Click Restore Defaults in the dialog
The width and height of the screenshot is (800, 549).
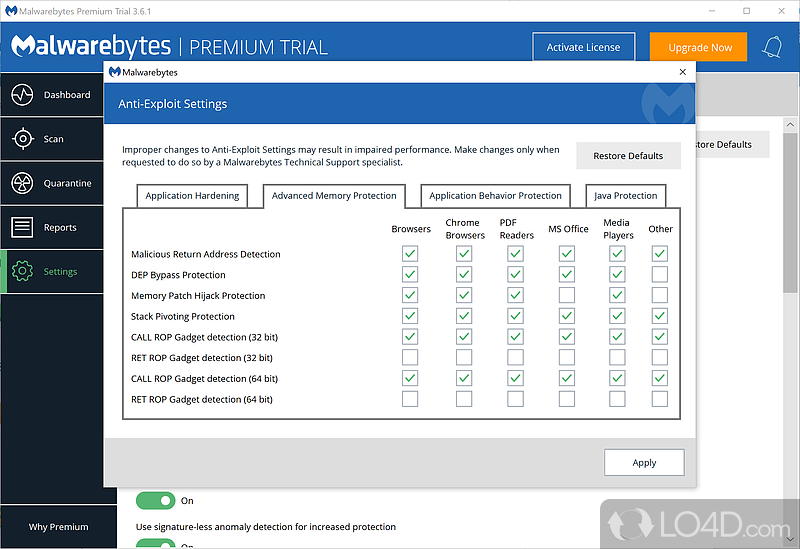pos(628,156)
